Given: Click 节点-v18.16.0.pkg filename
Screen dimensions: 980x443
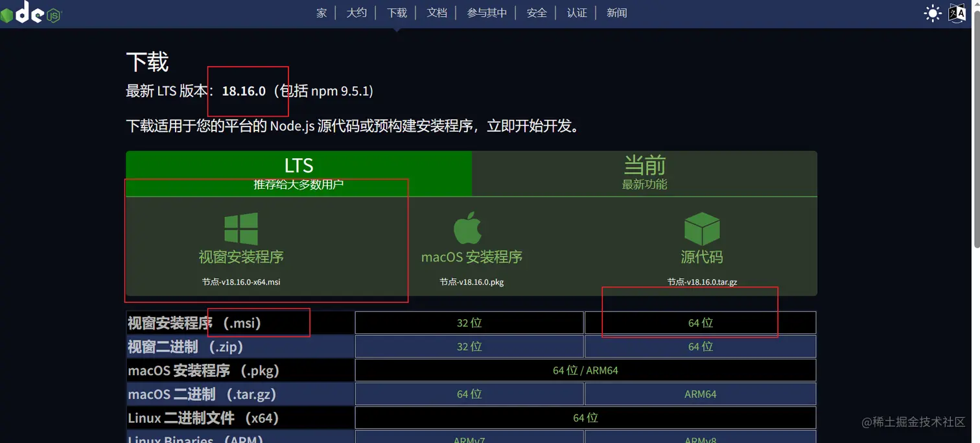Looking at the screenshot, I should [472, 282].
